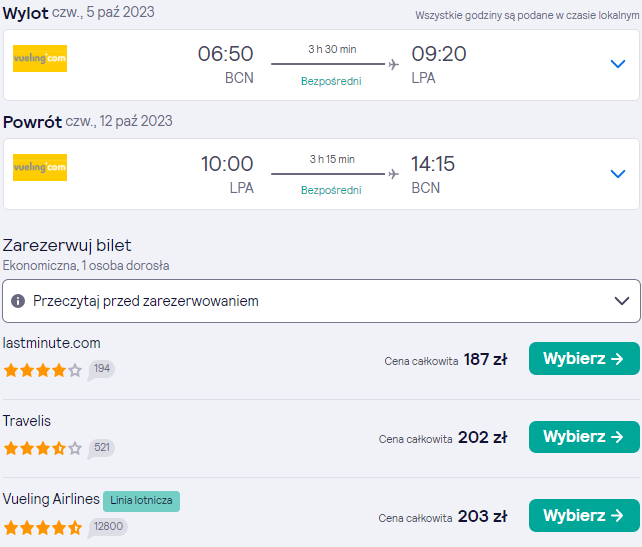
Task: Click the Vueling logo on the return flight
Action: [x=40, y=167]
